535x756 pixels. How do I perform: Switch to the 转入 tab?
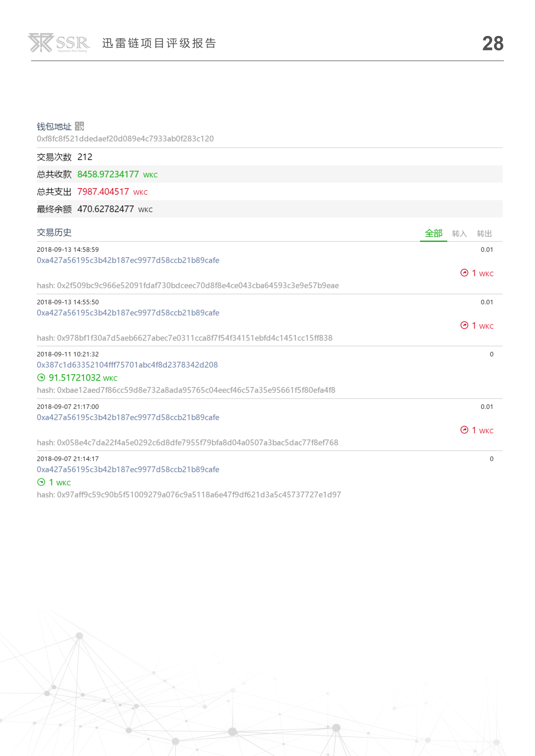coord(460,233)
